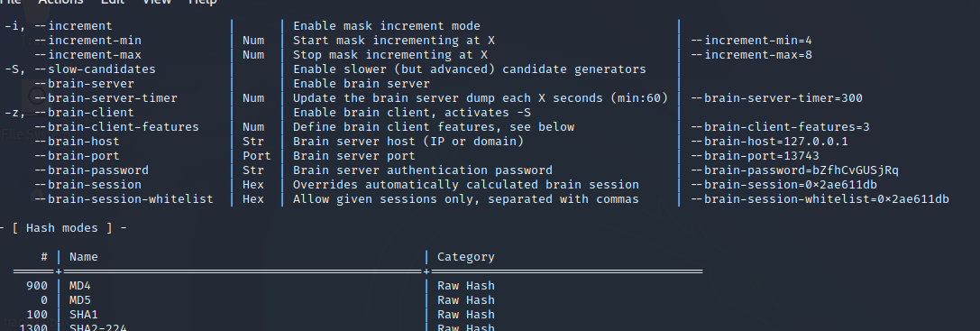Click the example "--brain-client-features=3"

tap(780, 127)
